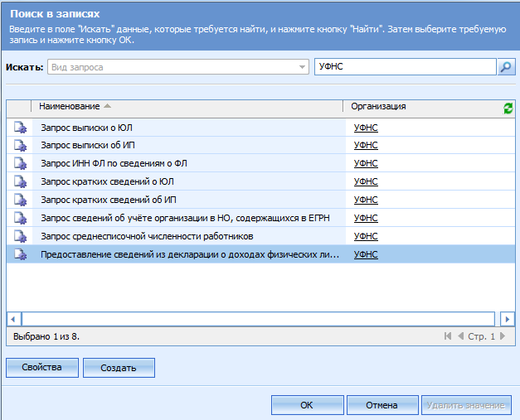The height and width of the screenshot is (420, 520).
Task: Click the icon of Запрос кратких сведений об ИП
Action: pos(19,200)
